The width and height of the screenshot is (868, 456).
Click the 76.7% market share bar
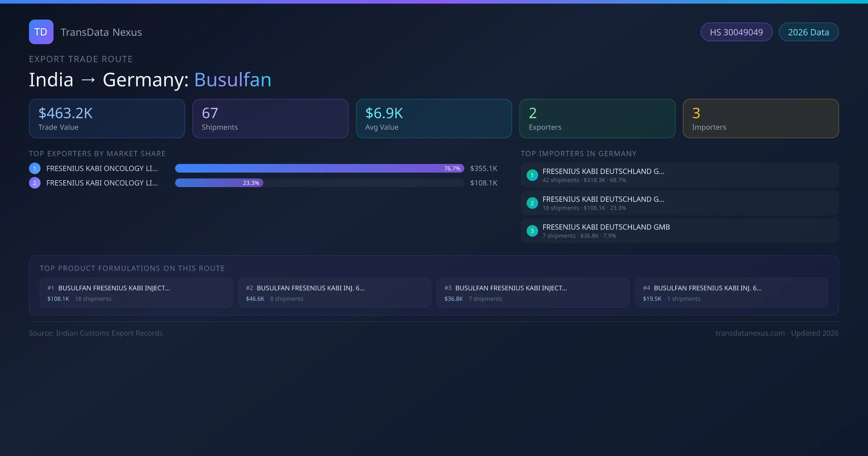[319, 168]
